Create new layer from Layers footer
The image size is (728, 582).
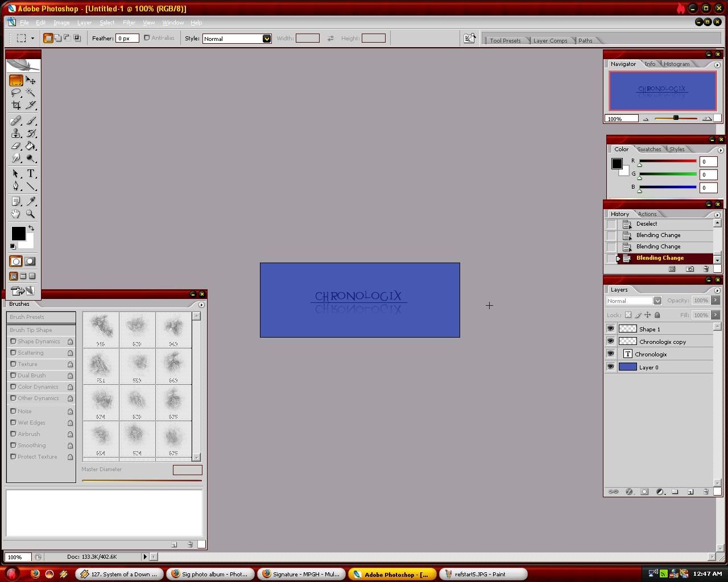[690, 492]
